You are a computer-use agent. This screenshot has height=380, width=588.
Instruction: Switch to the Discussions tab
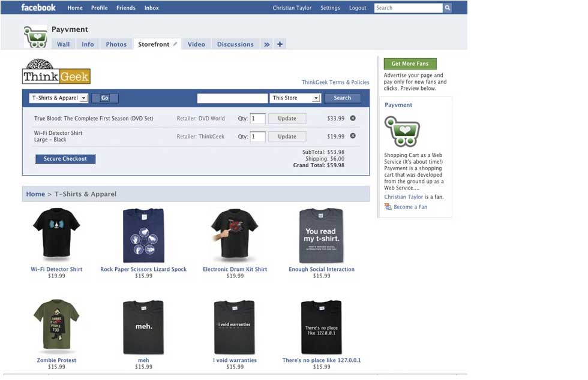235,44
